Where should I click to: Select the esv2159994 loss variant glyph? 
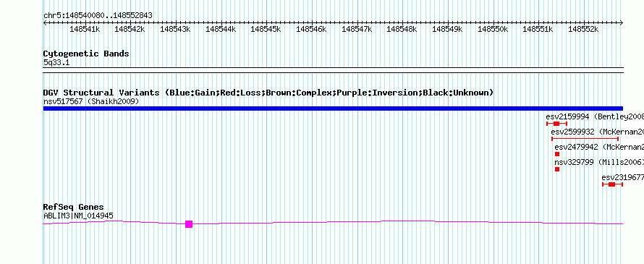(556, 124)
